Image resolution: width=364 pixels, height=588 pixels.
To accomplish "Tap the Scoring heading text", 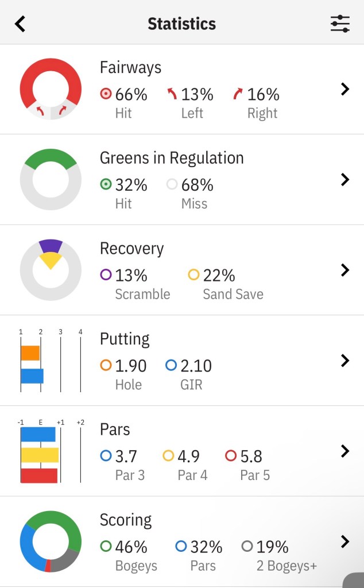I will click(126, 520).
